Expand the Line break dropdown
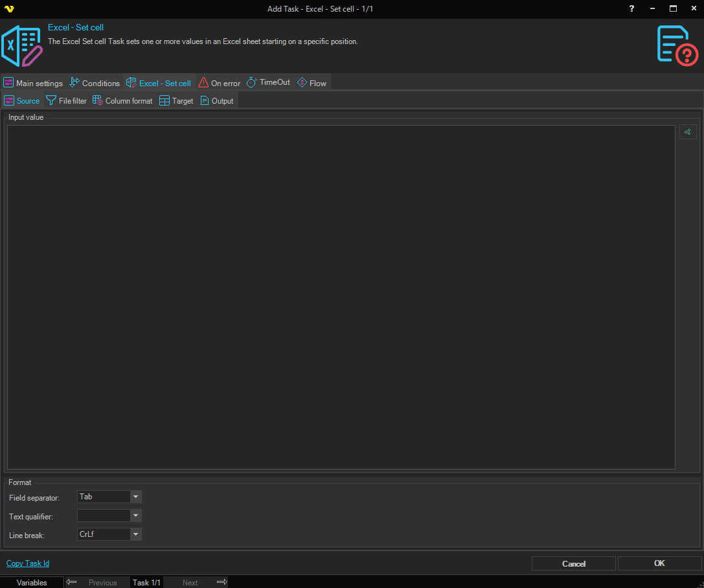This screenshot has width=704, height=588. click(x=135, y=535)
